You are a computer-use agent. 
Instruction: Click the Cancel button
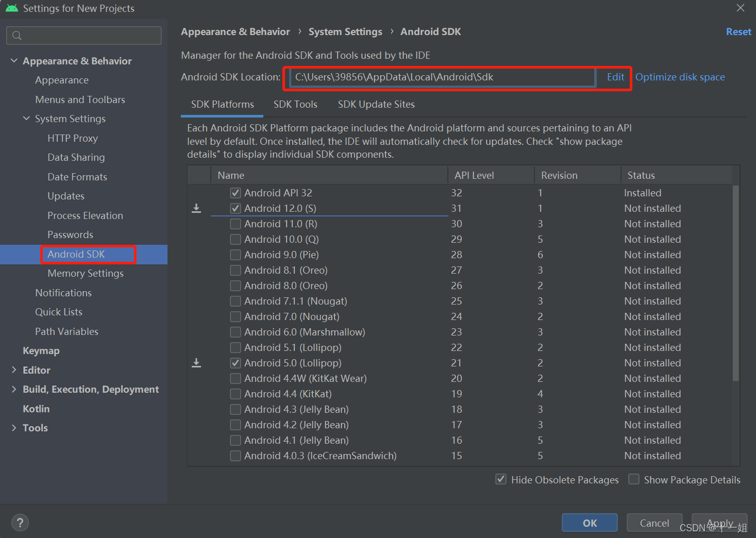654,523
